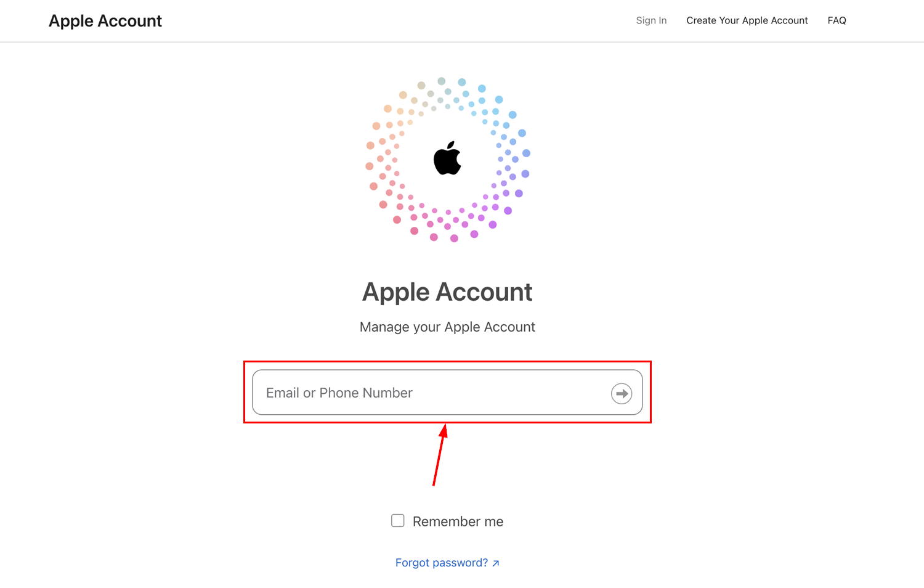Click the external-link arrow beside Forgot password
The image size is (924, 588).
(496, 562)
